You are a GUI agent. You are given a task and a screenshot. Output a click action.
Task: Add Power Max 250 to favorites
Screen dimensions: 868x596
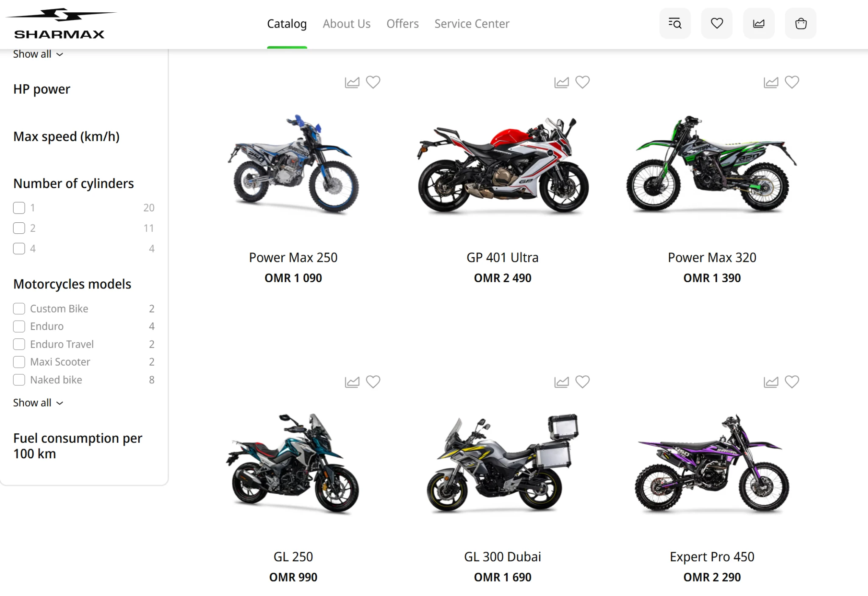tap(373, 82)
